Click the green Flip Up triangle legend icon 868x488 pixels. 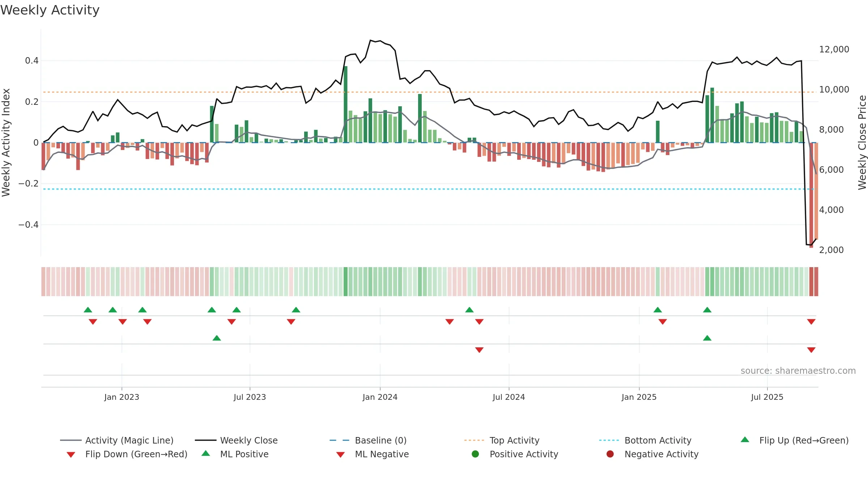pyautogui.click(x=745, y=440)
